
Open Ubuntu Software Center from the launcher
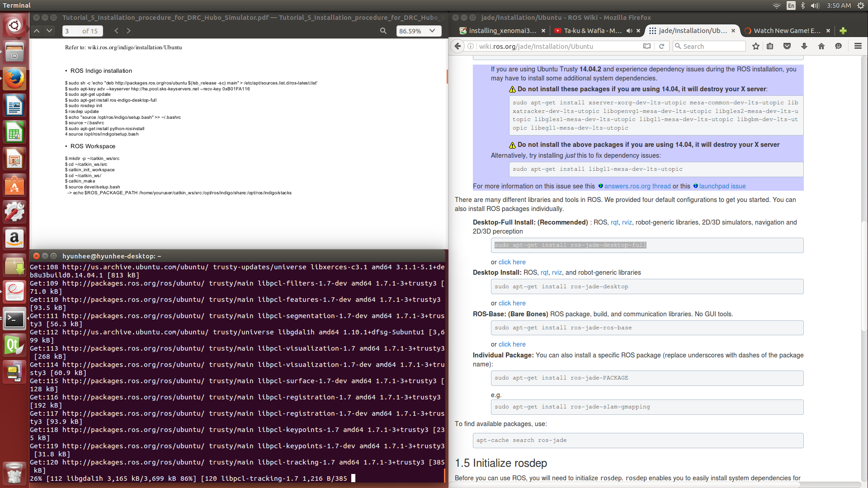pos(14,186)
